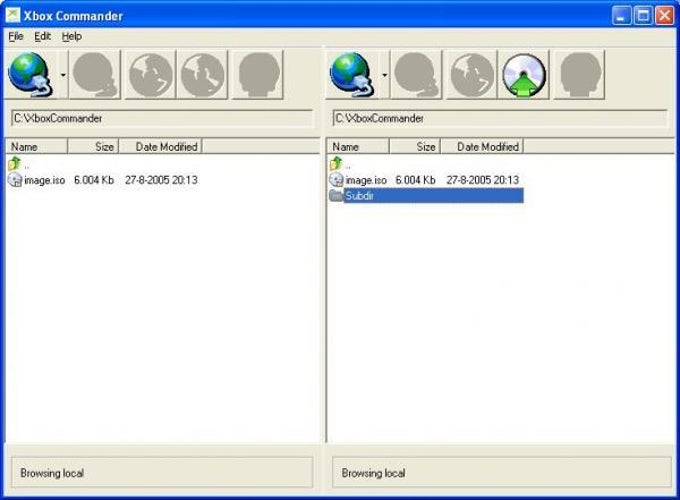Click the 27-8-2005 20:13 date in right pane
This screenshot has width=680, height=500.
[x=482, y=180]
